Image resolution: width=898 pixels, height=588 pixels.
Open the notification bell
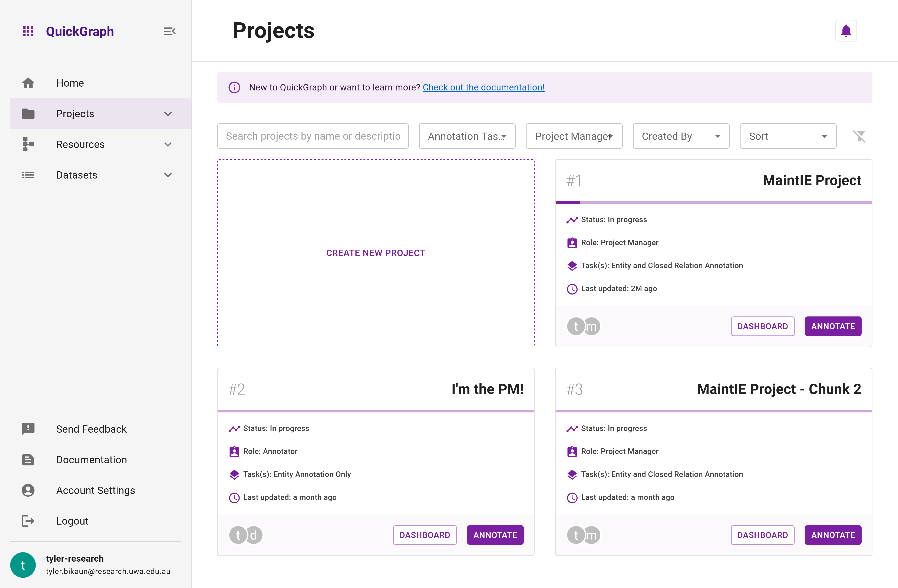pos(846,31)
